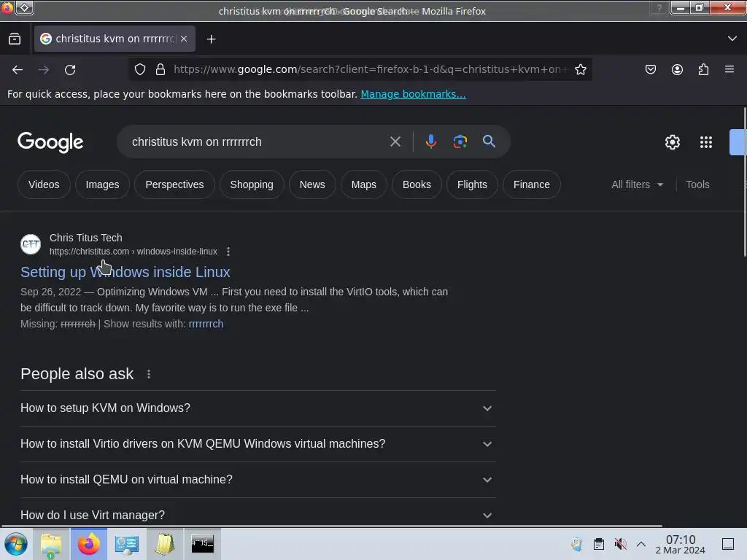Show results with rrrrrrrch link
This screenshot has height=560, width=747.
206,324
